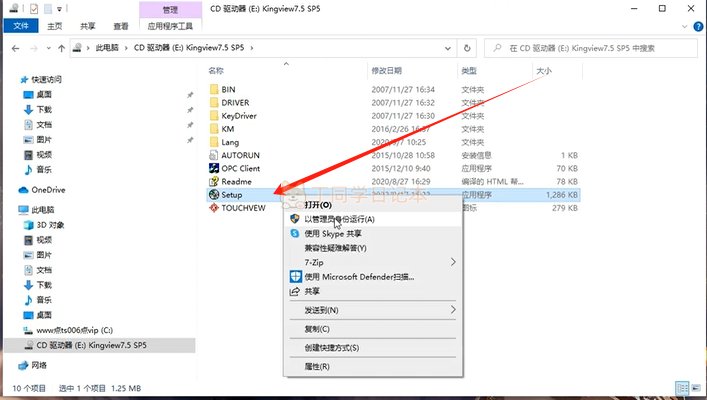Click the search box for Kingview7.5 SP5
The image size is (707, 400).
coord(591,48)
